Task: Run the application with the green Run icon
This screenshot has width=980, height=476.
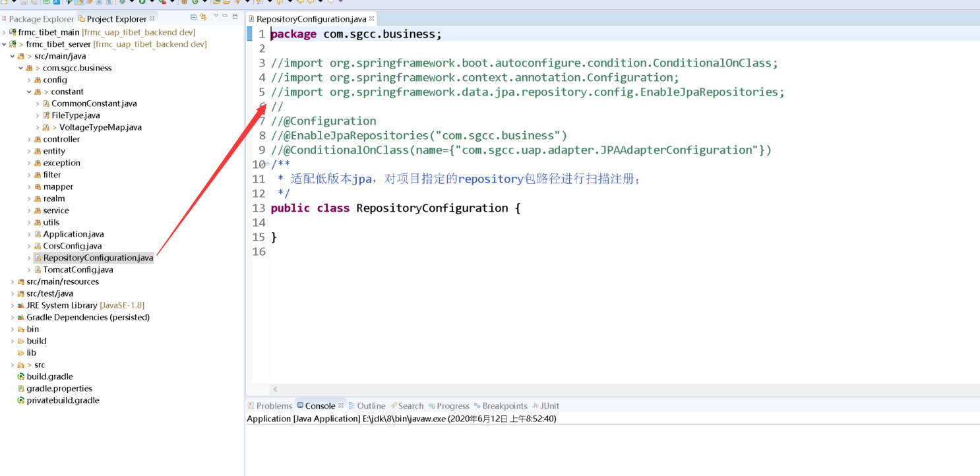Action: point(142,3)
